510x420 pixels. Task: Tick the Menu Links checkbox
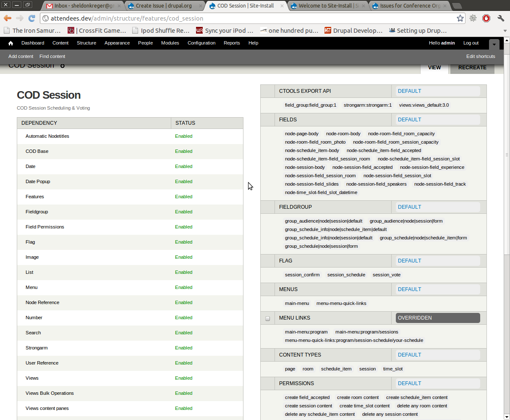point(267,318)
